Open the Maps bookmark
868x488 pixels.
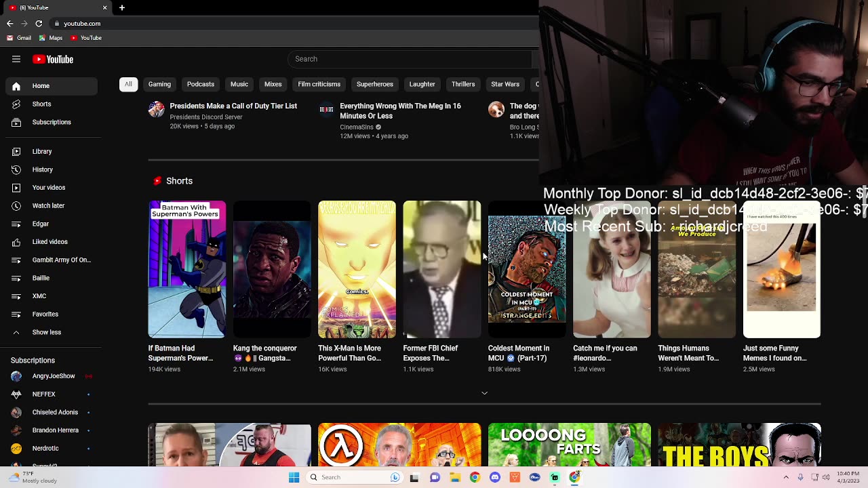click(x=51, y=38)
